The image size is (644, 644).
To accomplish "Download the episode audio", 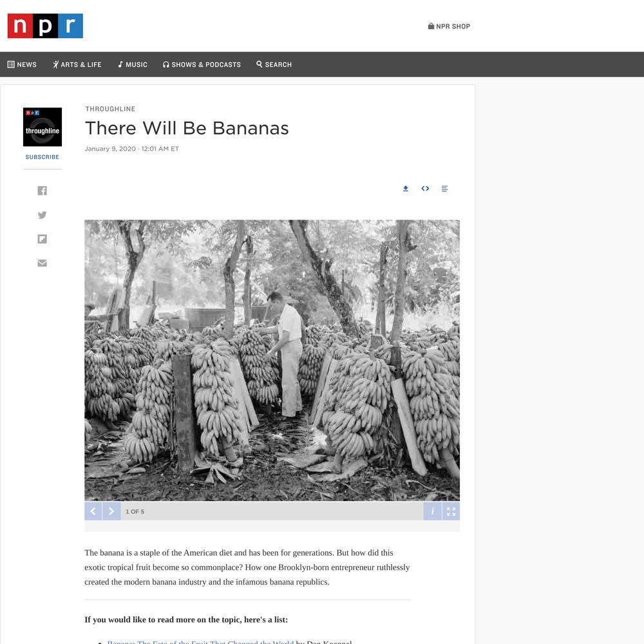I will [406, 189].
